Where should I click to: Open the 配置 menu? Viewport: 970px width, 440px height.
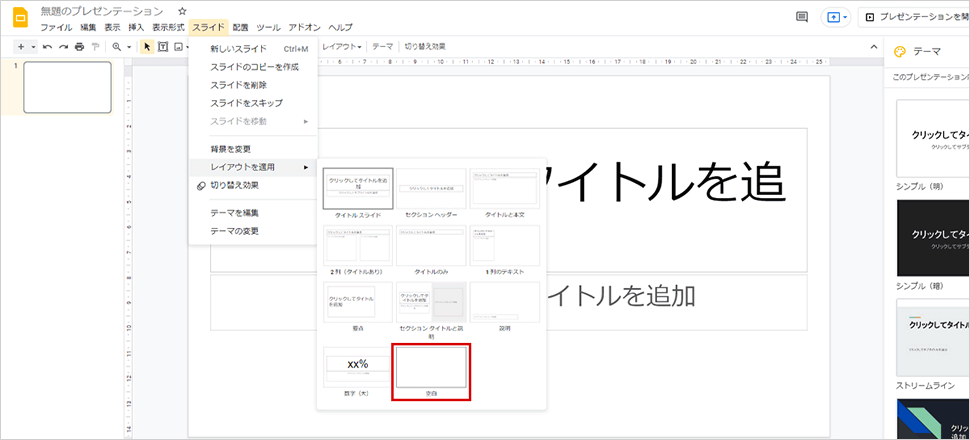240,27
